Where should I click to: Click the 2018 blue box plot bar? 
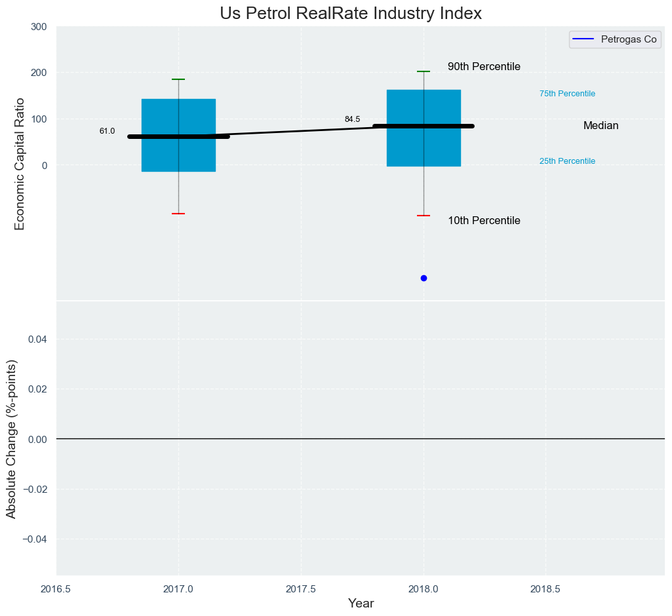(424, 128)
